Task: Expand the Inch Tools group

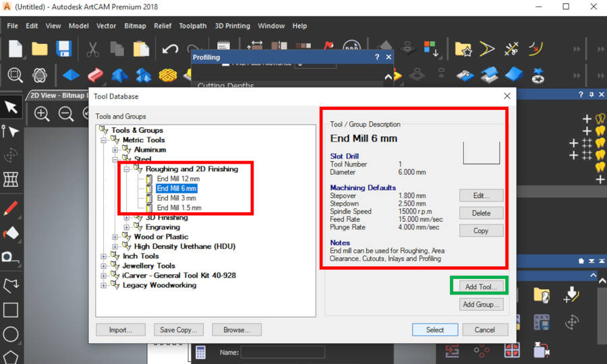Action: pyautogui.click(x=104, y=256)
